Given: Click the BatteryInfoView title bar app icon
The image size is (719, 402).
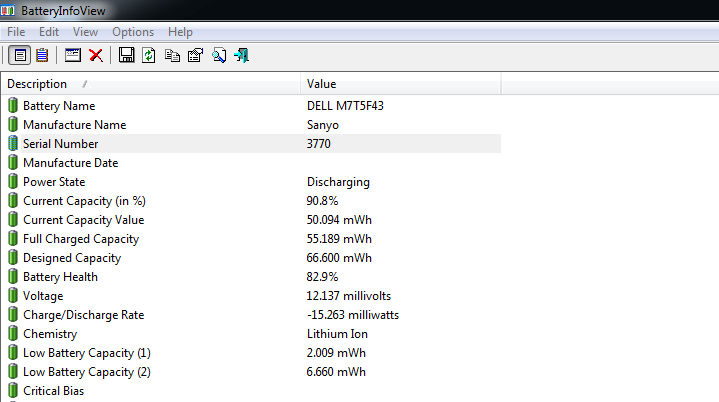Looking at the screenshot, I should click(8, 10).
